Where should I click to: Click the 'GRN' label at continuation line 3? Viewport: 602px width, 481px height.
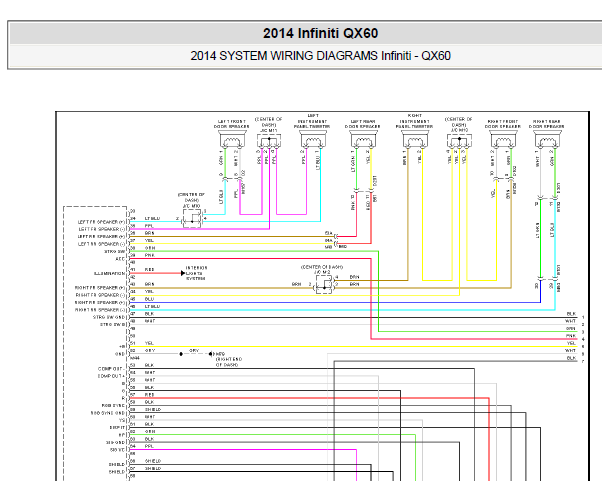coord(571,329)
